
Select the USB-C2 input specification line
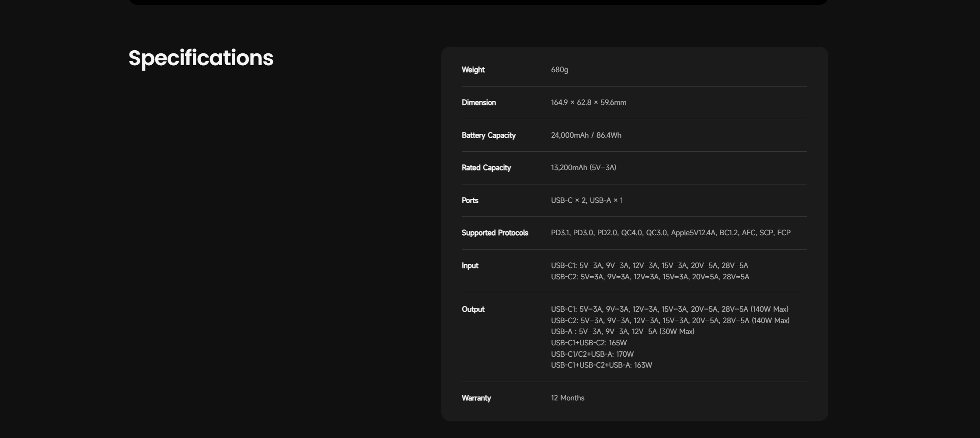[650, 277]
